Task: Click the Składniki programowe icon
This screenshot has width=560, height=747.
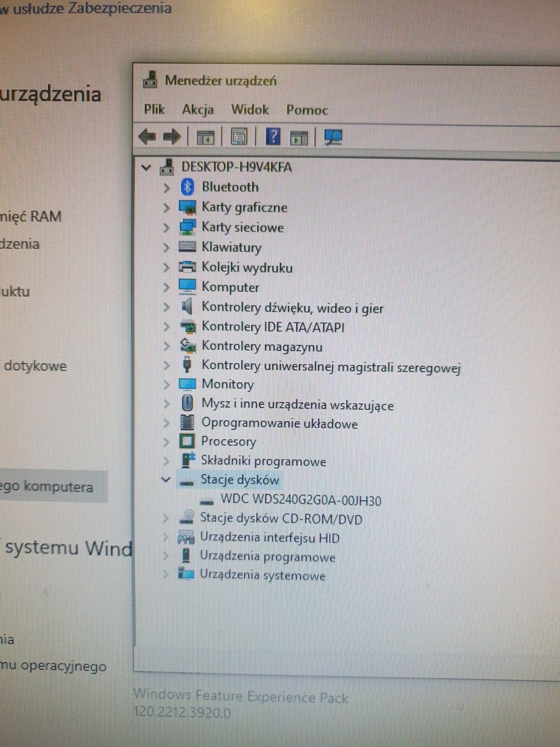Action: [187, 460]
